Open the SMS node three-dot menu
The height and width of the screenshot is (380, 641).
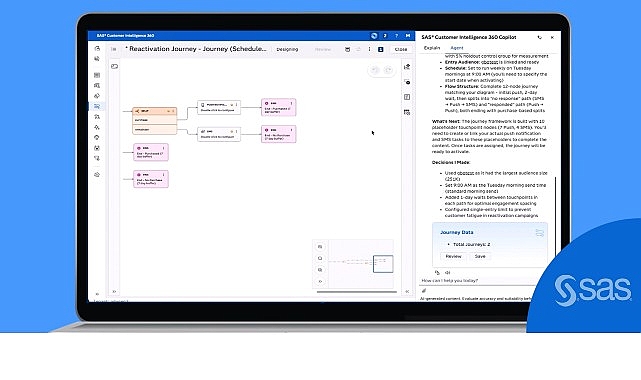[x=236, y=132]
